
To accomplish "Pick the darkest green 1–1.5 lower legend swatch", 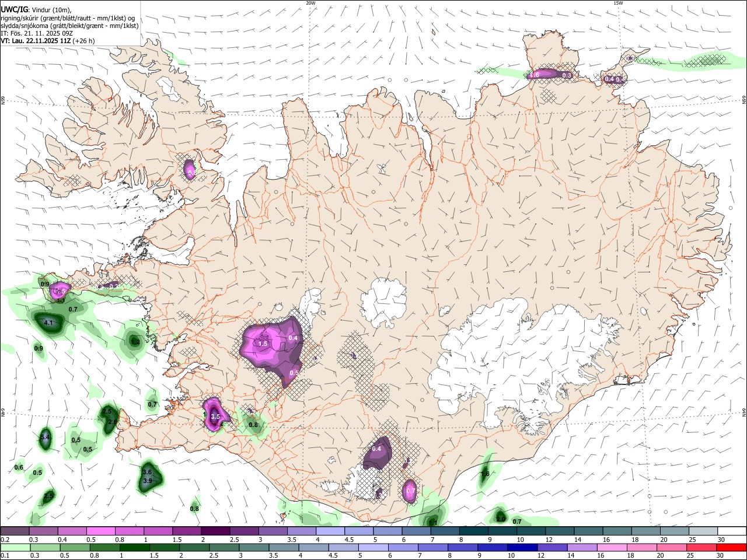I will [134, 547].
